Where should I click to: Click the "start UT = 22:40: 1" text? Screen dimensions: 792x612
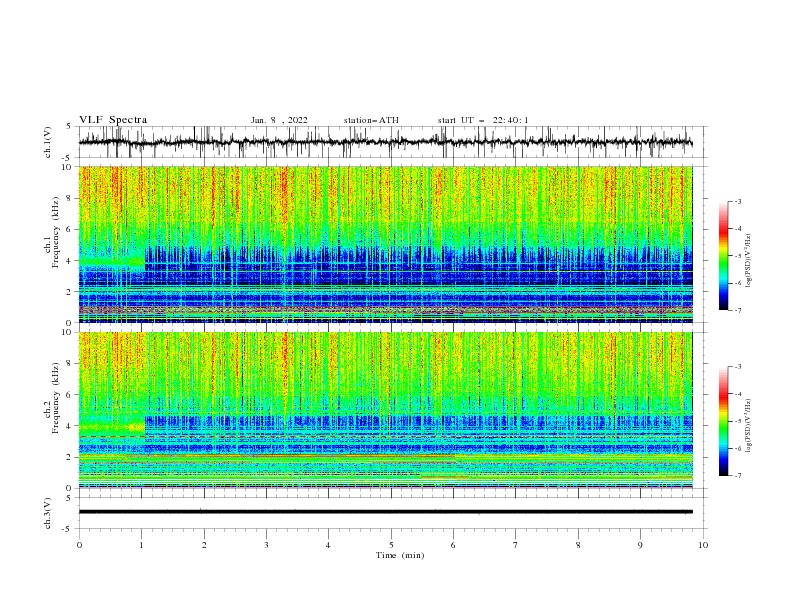[483, 120]
